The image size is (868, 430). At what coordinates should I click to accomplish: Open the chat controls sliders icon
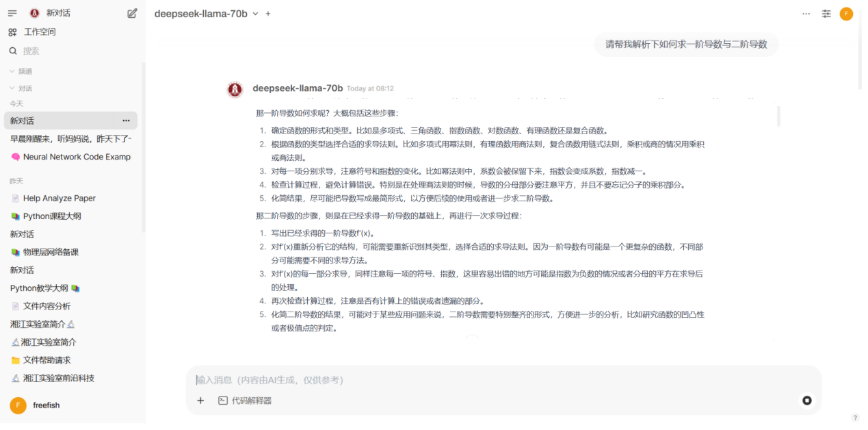click(x=826, y=14)
